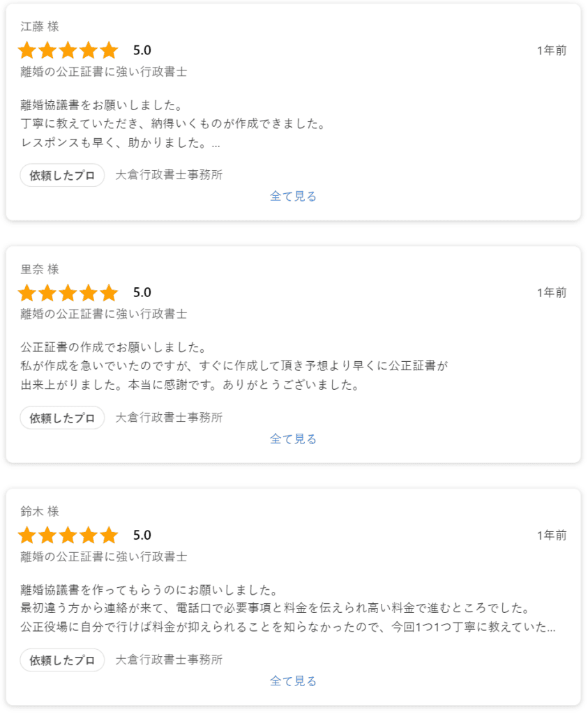
Task: Click 依頼したプロ badge in 江藤's review
Action: coord(62,175)
